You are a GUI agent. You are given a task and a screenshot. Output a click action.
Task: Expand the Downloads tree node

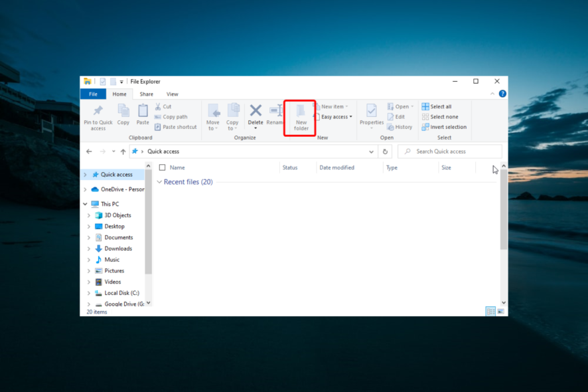click(x=89, y=248)
